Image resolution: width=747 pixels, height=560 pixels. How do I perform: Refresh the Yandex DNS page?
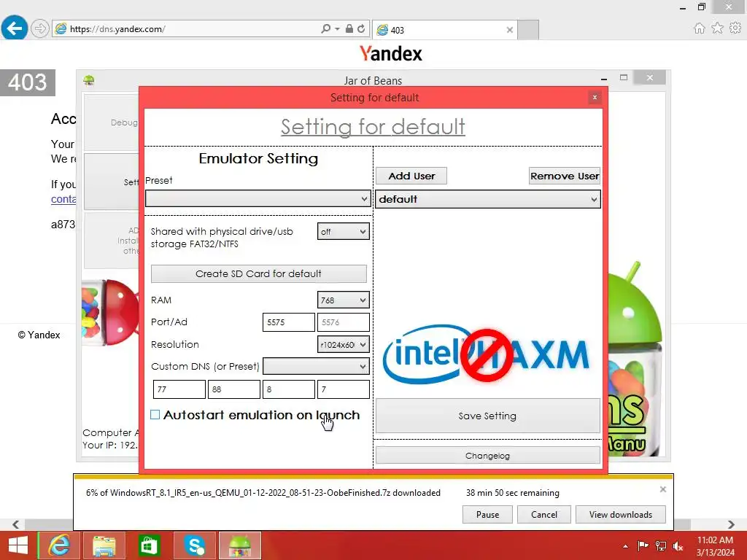(361, 29)
